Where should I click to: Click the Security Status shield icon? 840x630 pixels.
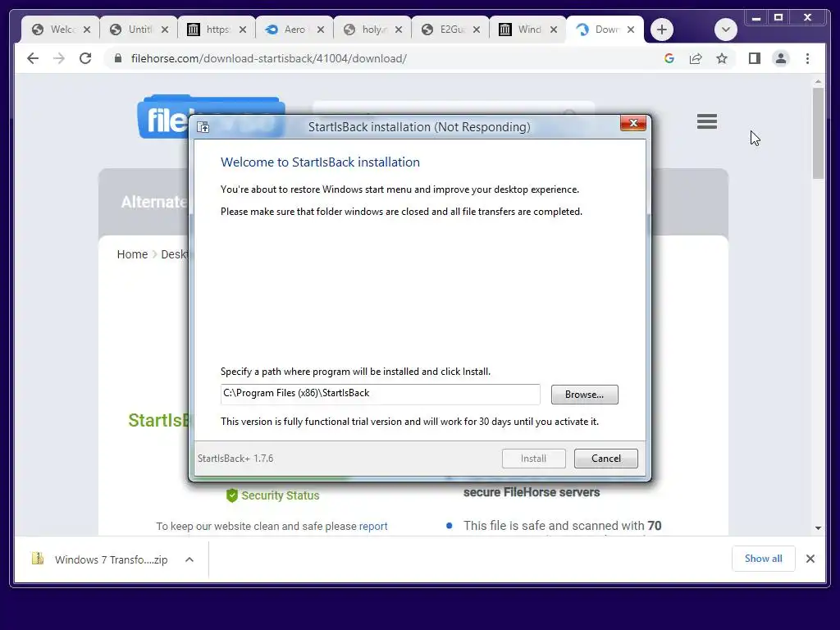tap(232, 495)
